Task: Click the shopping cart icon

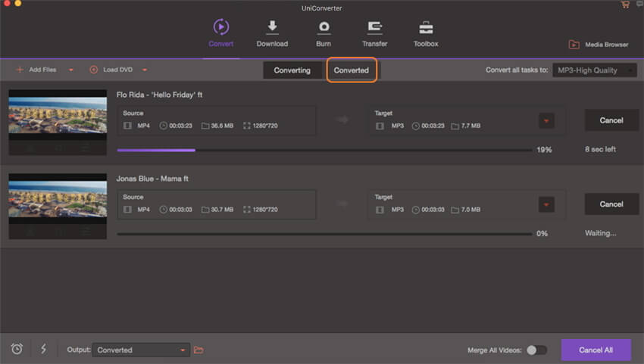Action: pyautogui.click(x=625, y=5)
